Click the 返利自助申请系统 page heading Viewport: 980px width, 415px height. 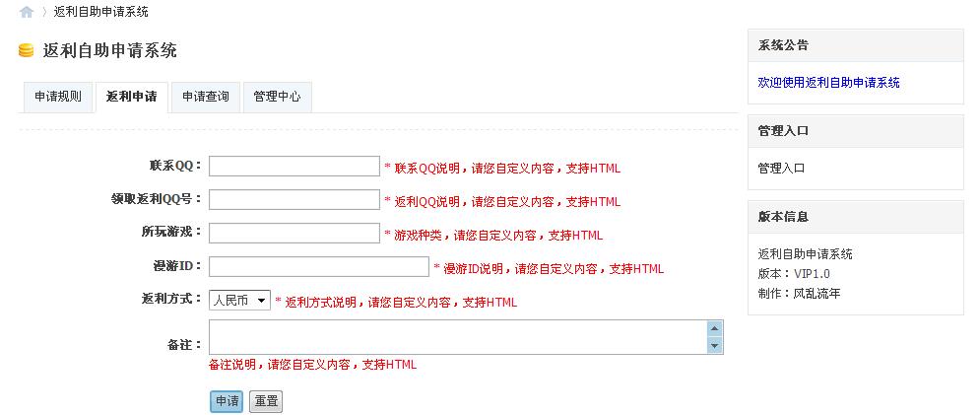(110, 50)
